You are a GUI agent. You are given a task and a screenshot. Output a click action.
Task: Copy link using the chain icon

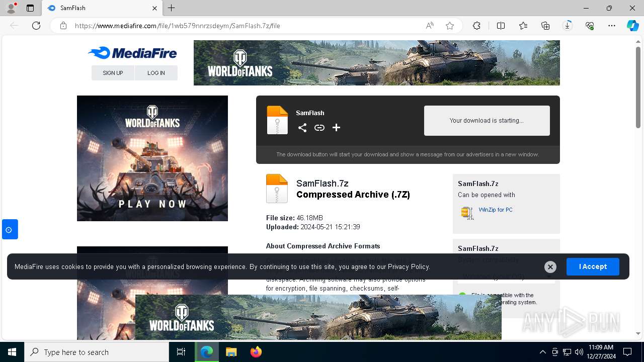pyautogui.click(x=319, y=128)
